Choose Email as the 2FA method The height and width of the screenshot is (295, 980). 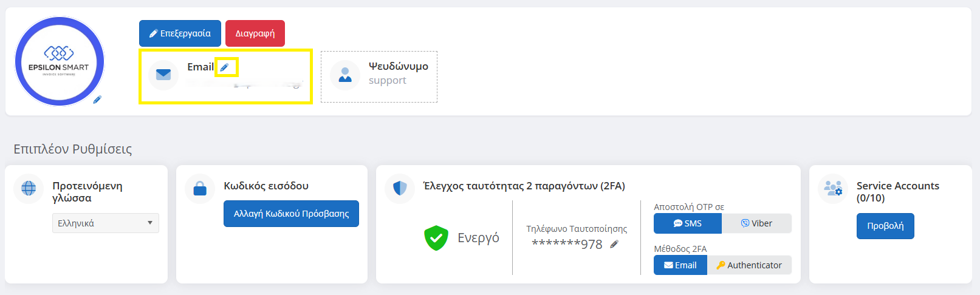pos(680,265)
